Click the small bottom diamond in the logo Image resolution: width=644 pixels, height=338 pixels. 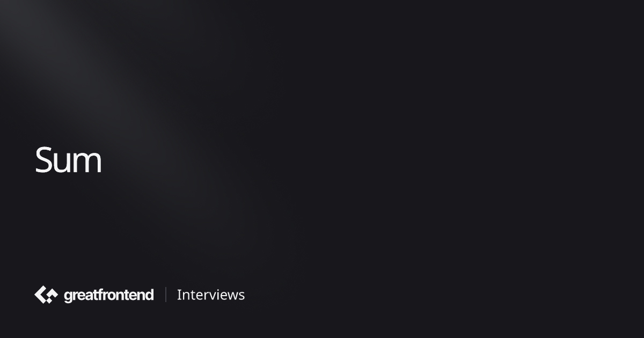pos(49,300)
